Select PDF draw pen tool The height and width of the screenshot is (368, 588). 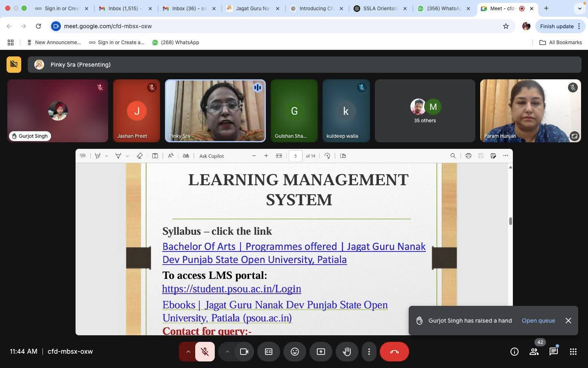tap(118, 156)
